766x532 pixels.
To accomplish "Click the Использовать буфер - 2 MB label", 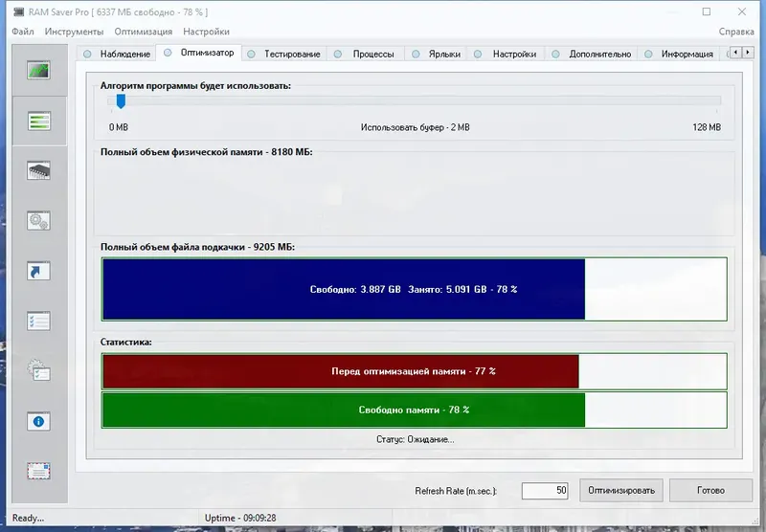I will click(416, 127).
